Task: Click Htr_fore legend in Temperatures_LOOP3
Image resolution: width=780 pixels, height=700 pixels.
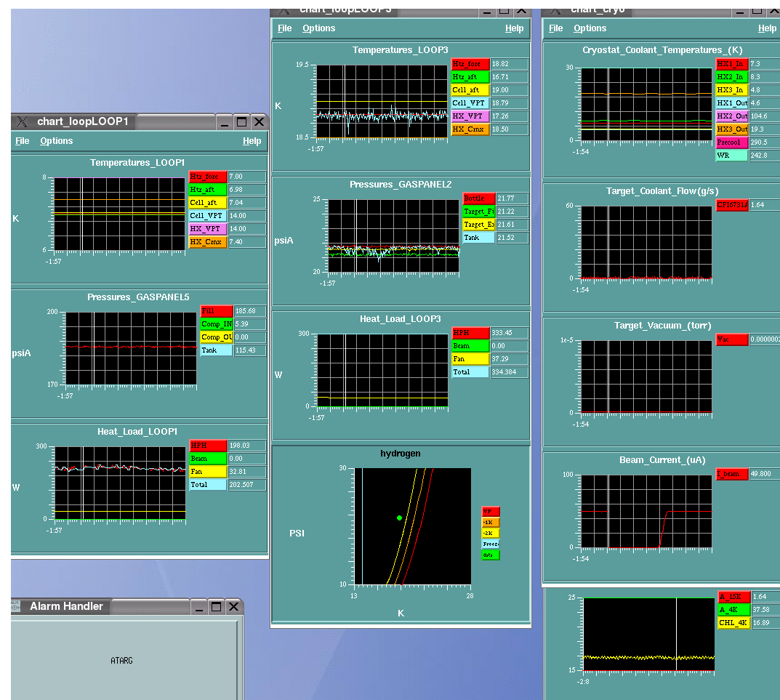Action: pyautogui.click(x=470, y=64)
